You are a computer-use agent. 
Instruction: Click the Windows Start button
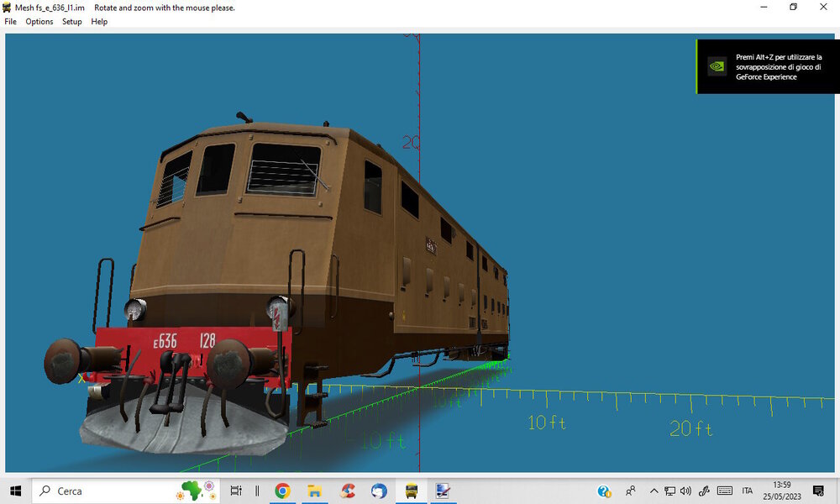(15, 491)
